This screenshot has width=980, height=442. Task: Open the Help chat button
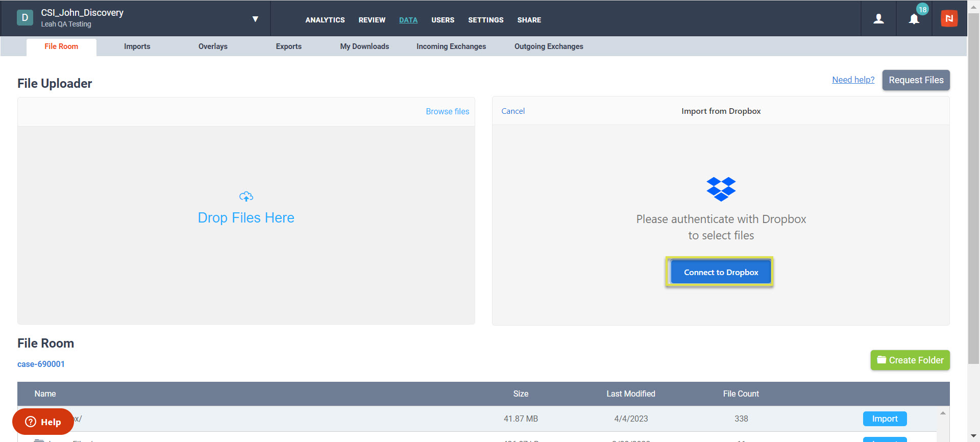coord(43,422)
